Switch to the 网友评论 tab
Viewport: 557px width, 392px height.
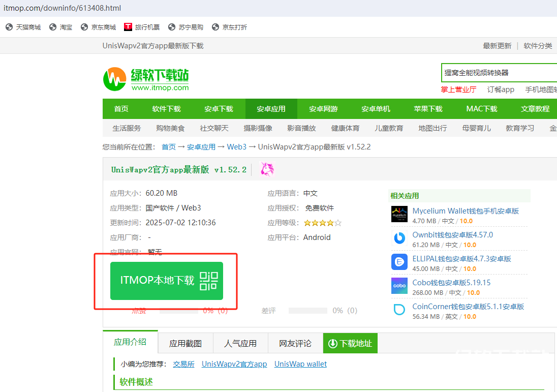pyautogui.click(x=295, y=344)
